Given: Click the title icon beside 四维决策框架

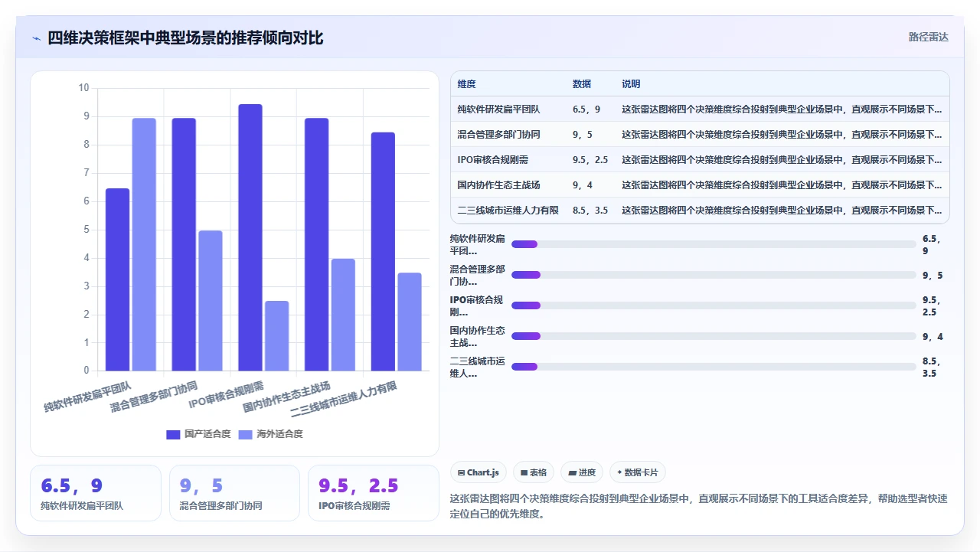Looking at the screenshot, I should pos(36,38).
